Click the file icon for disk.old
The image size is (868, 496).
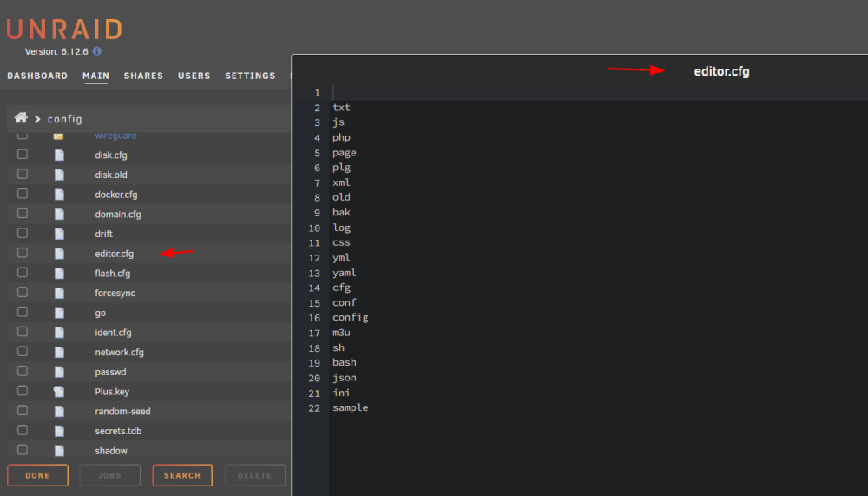coord(59,175)
